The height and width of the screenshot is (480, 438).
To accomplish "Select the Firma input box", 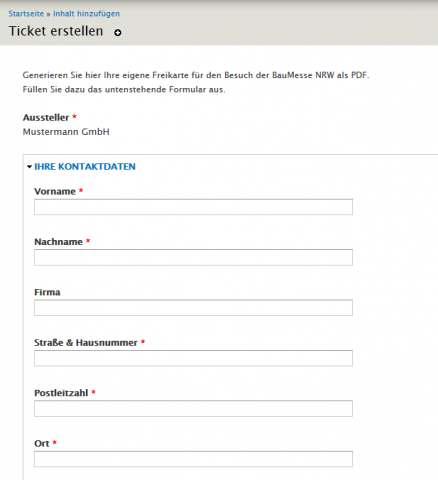I will coord(193,308).
